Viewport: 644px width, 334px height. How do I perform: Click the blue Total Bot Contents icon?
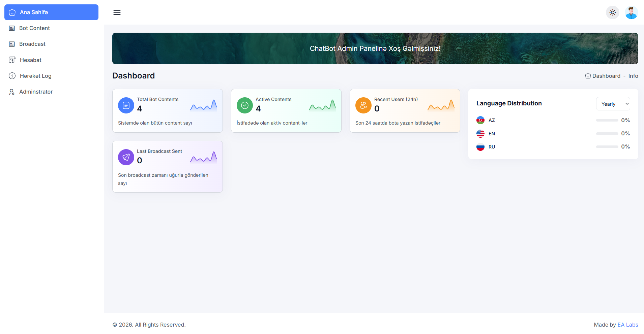(x=126, y=105)
